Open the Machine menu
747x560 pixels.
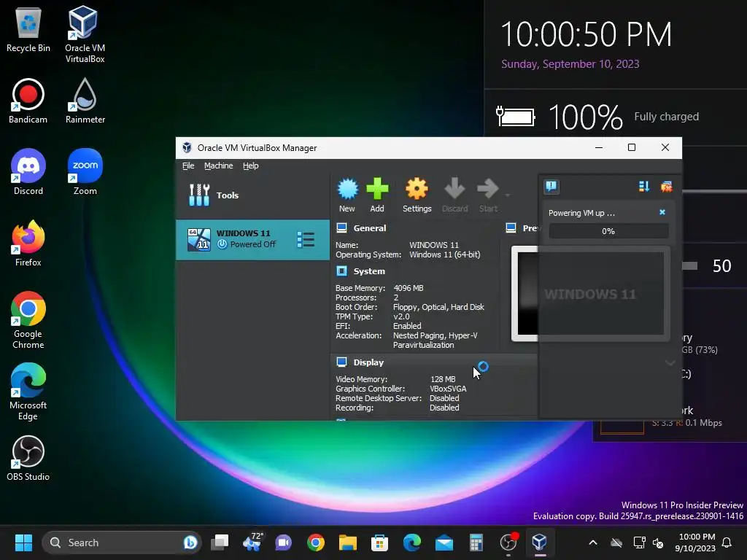tap(218, 166)
